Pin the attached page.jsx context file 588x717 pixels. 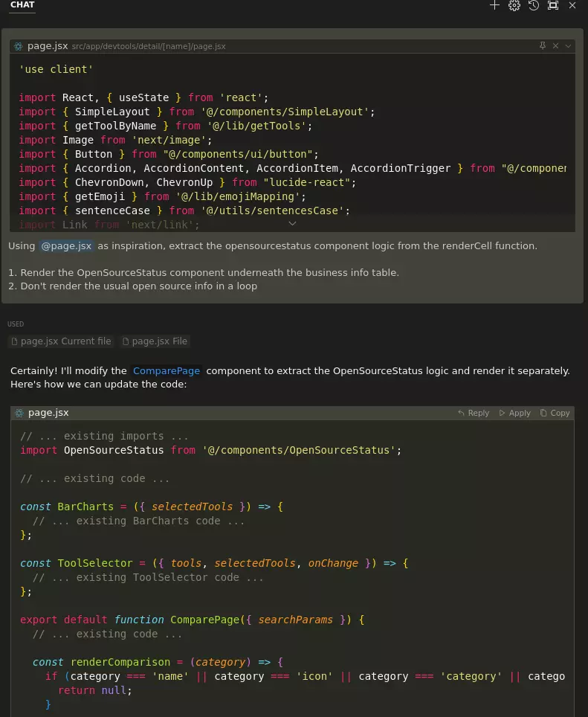tap(543, 46)
